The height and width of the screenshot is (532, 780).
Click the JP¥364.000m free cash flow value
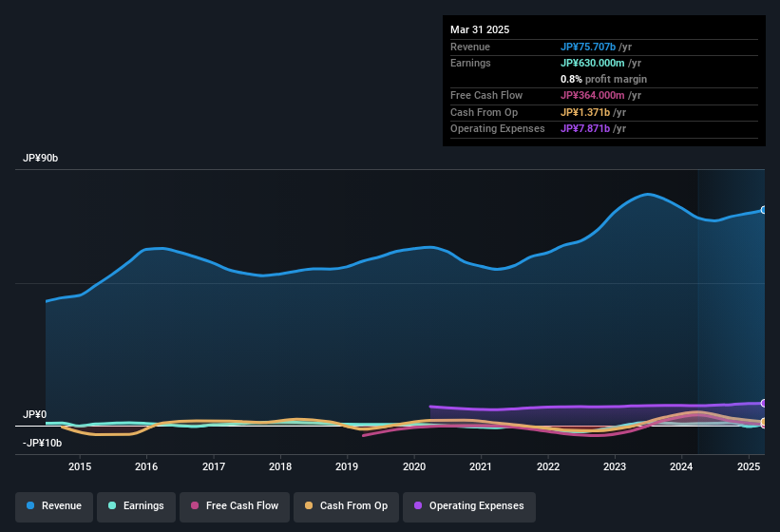[593, 95]
